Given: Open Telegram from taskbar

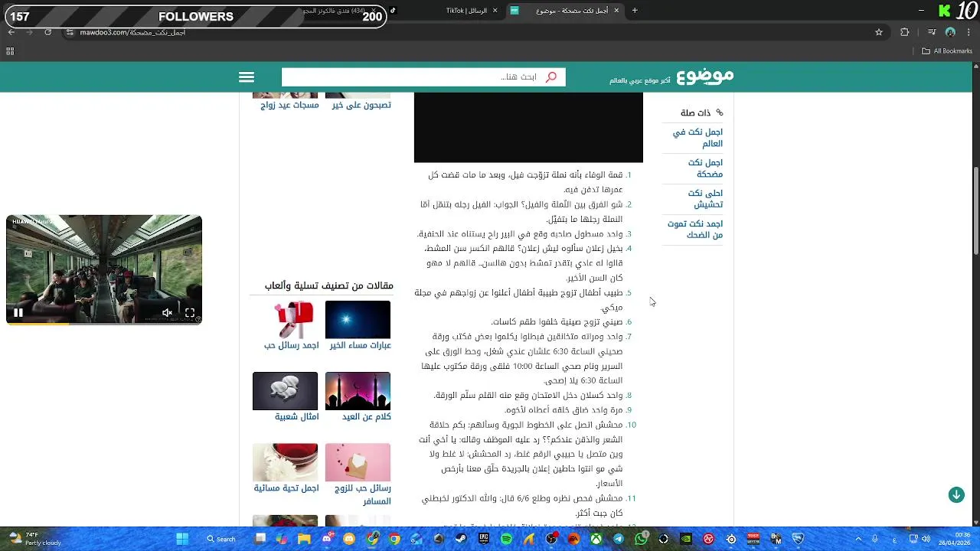Looking at the screenshot, I should point(619,539).
